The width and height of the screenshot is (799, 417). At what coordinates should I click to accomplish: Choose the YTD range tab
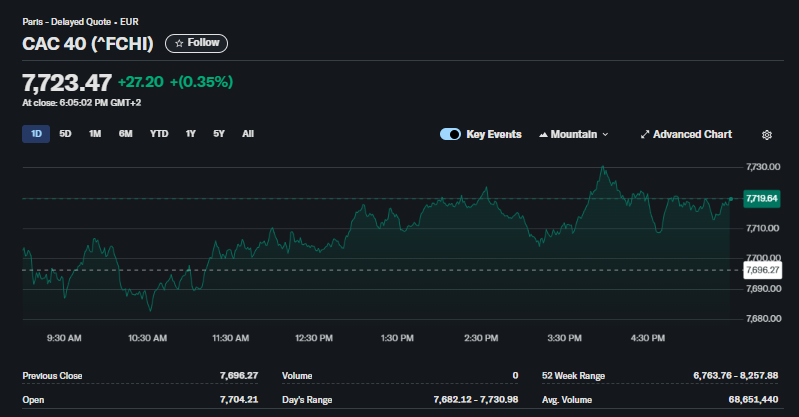pos(159,134)
